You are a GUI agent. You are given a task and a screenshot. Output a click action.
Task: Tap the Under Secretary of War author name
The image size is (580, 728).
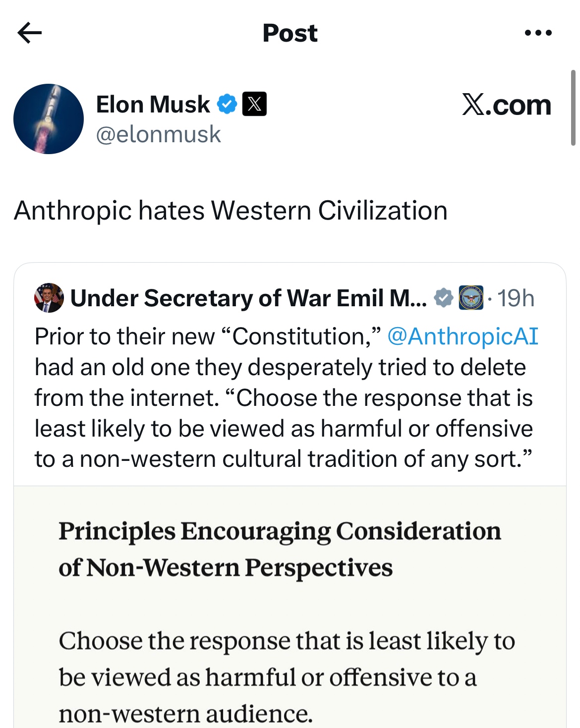click(248, 298)
